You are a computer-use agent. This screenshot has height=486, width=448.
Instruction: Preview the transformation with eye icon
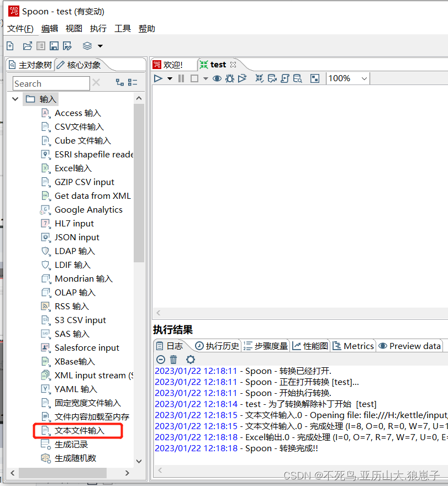[217, 78]
